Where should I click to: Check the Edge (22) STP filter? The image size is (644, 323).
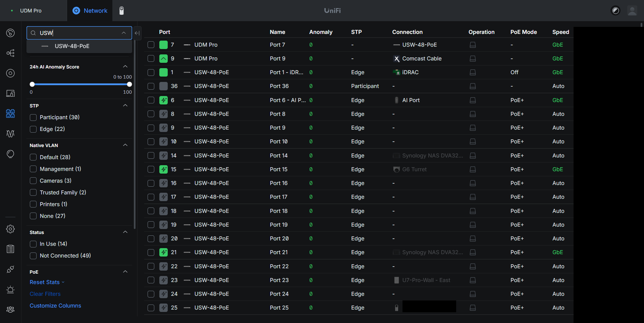pyautogui.click(x=33, y=129)
